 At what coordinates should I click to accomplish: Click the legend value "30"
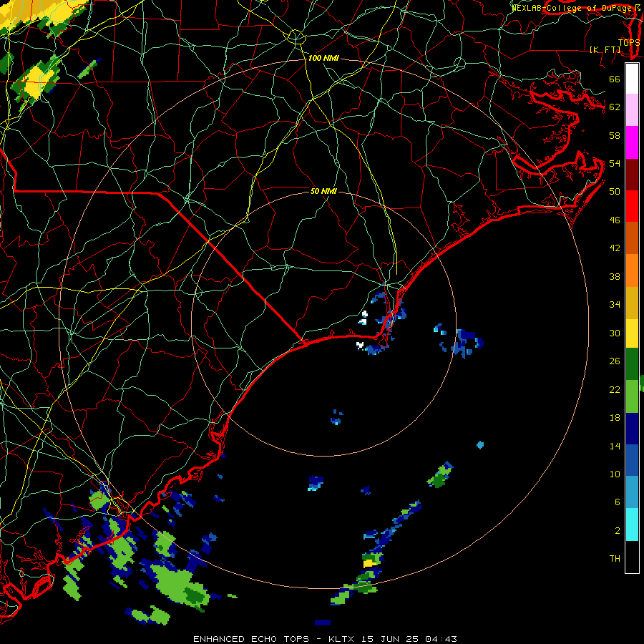615,333
